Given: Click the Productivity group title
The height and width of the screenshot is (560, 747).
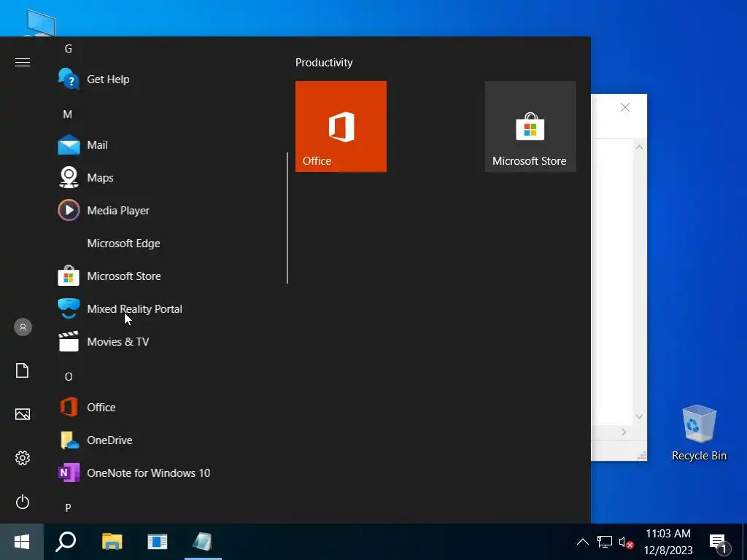Looking at the screenshot, I should pyautogui.click(x=324, y=63).
